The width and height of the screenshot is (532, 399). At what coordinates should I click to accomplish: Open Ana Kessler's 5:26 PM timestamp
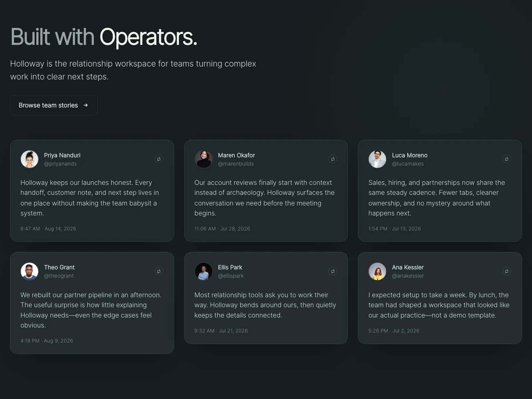coord(394,331)
